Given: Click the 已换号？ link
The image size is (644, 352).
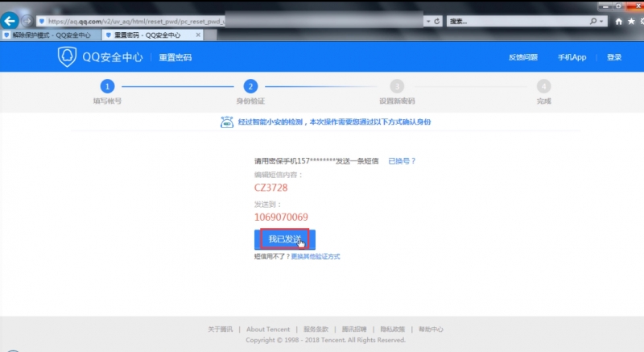Looking at the screenshot, I should pyautogui.click(x=402, y=161).
